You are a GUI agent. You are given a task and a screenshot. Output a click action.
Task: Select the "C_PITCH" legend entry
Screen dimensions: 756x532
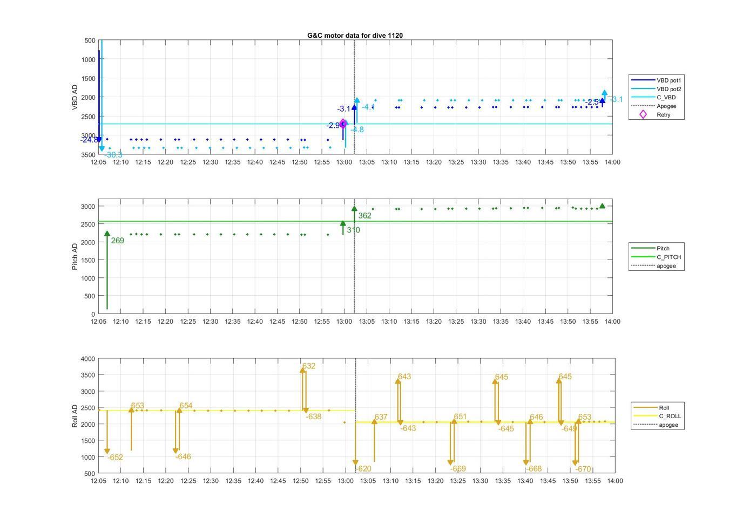657,257
